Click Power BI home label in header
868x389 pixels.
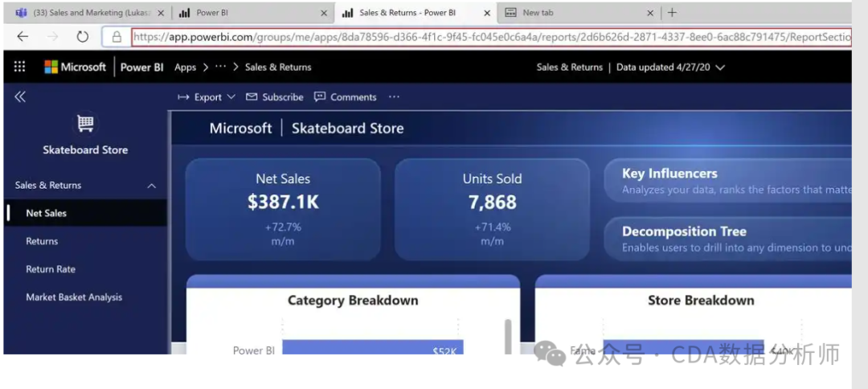pos(141,67)
